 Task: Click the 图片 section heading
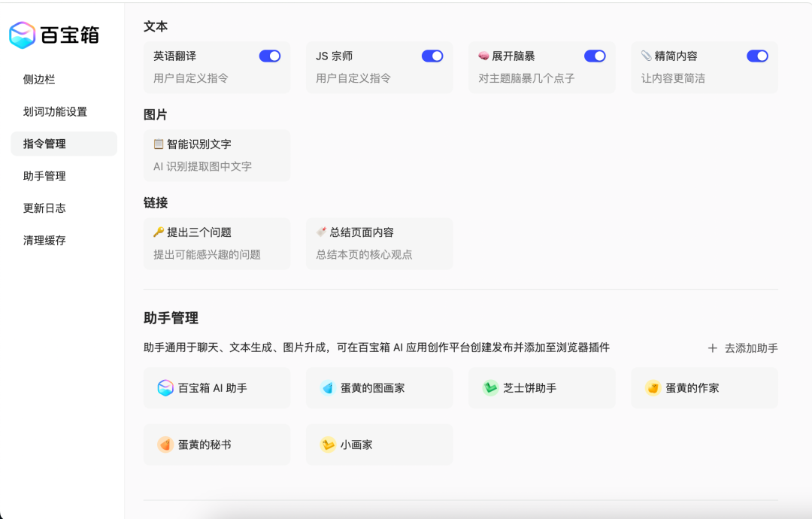(x=156, y=114)
